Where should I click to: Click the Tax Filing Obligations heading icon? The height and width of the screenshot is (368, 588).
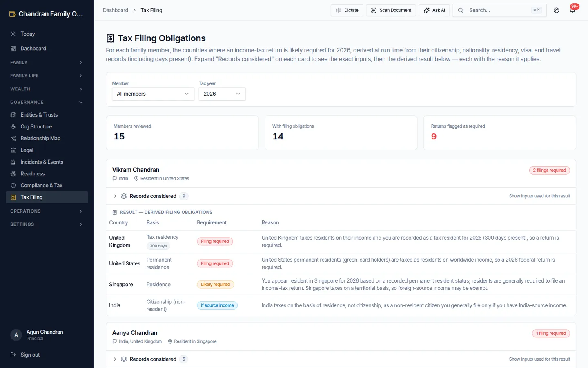(110, 38)
